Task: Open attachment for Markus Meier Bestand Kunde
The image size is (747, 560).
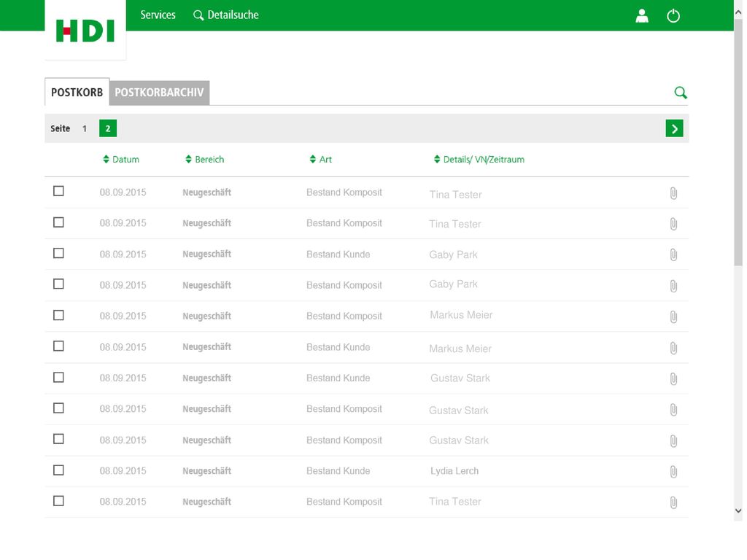Action: 673,348
